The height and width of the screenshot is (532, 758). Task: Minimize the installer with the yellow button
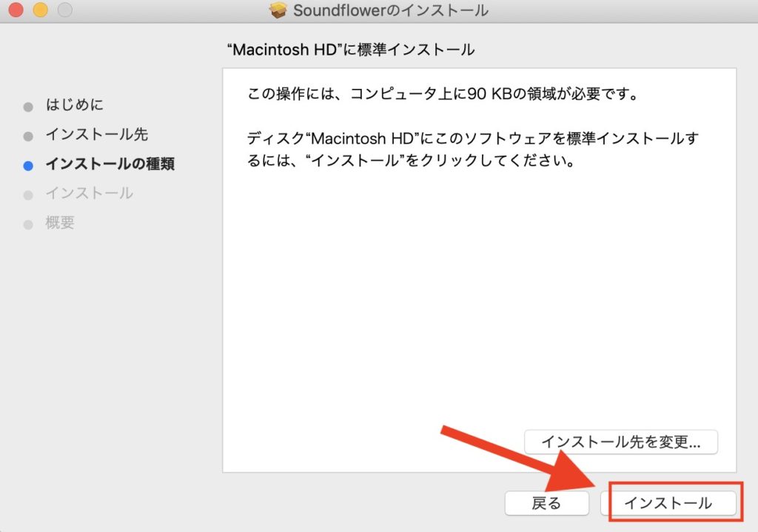pos(40,10)
